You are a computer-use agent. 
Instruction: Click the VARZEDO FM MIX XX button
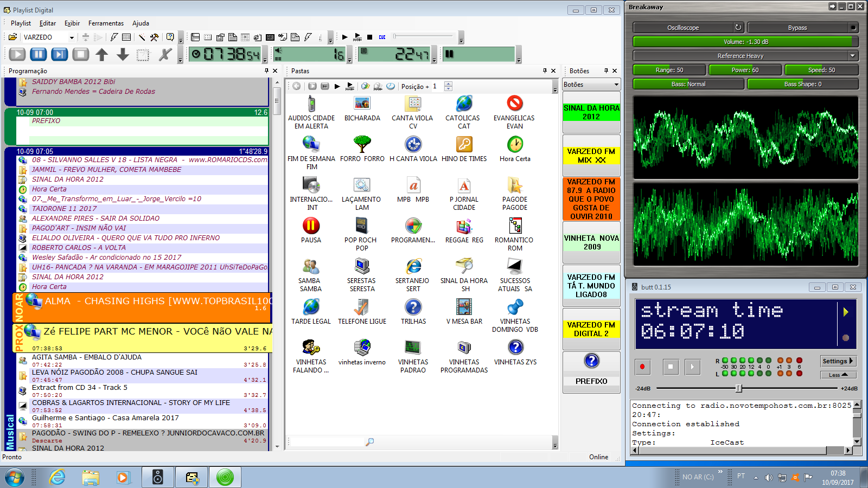[591, 156]
